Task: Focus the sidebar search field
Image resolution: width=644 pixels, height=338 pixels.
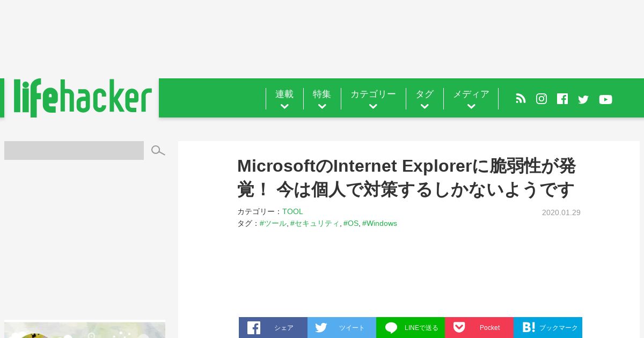Action: click(74, 151)
